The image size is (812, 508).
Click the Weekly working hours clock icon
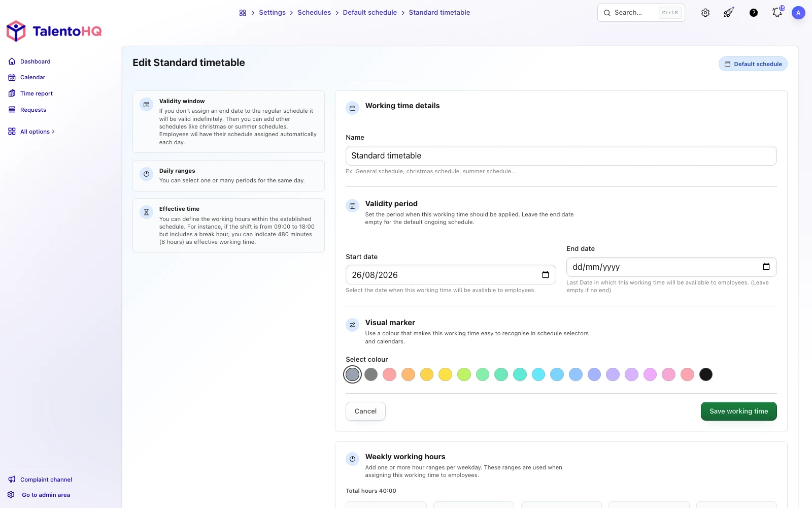coord(352,459)
